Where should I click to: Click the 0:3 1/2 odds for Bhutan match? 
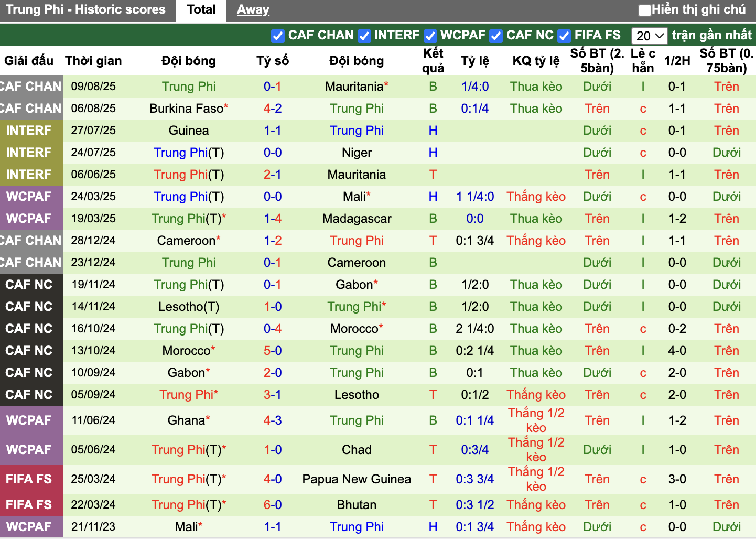tap(475, 505)
